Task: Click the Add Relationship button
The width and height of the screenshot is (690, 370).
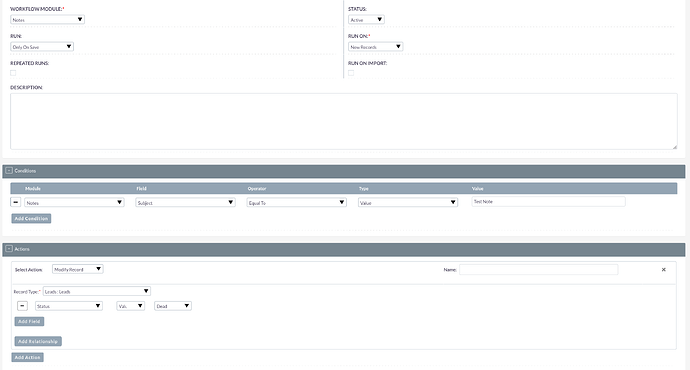Action: coord(38,341)
